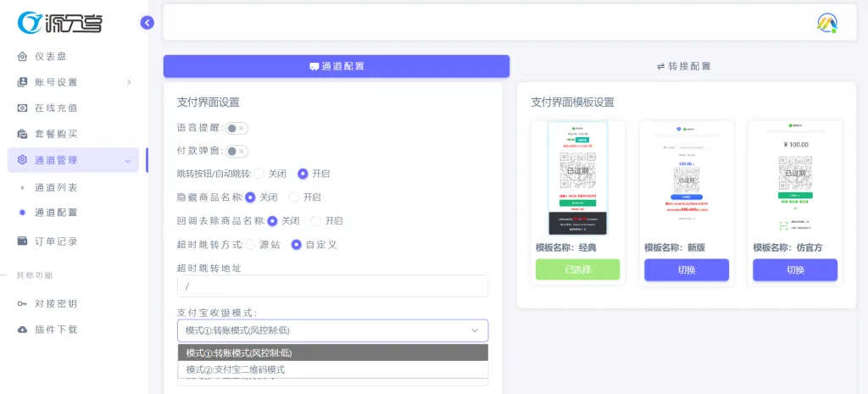Click the 模板名称: 经典 label

pos(565,248)
